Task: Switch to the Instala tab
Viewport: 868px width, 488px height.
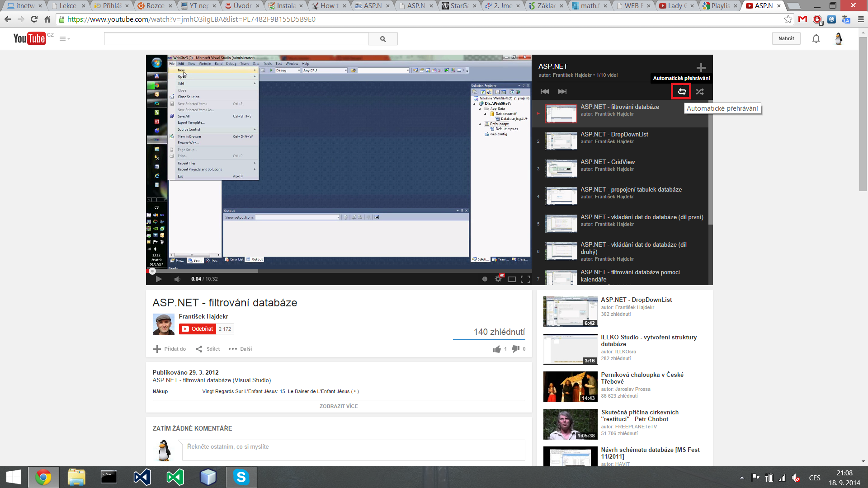Action: [x=286, y=6]
